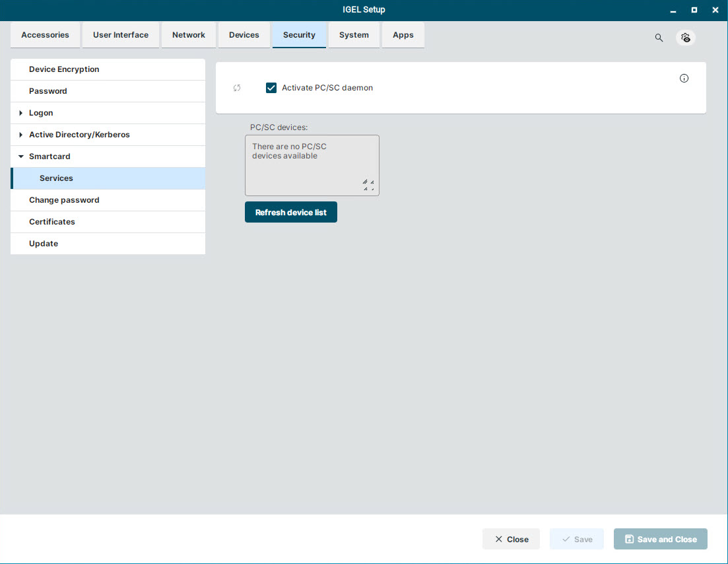This screenshot has height=564, width=728.
Task: Open Active Directory/Kerberos entry
Action: (108, 135)
